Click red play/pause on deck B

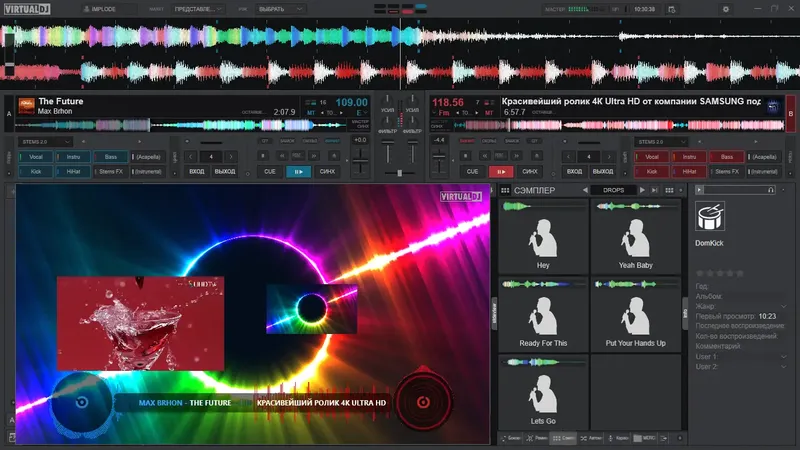click(x=501, y=172)
